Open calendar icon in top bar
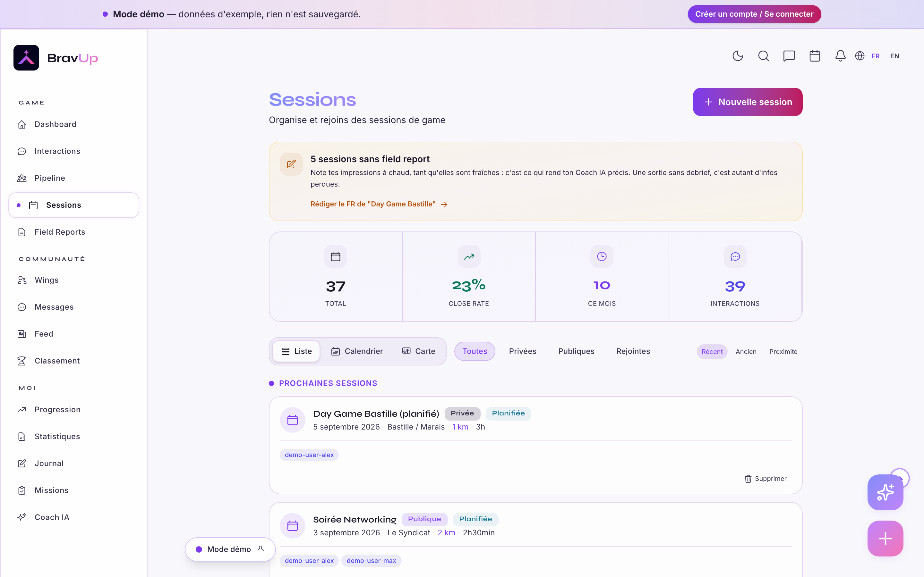 point(815,56)
